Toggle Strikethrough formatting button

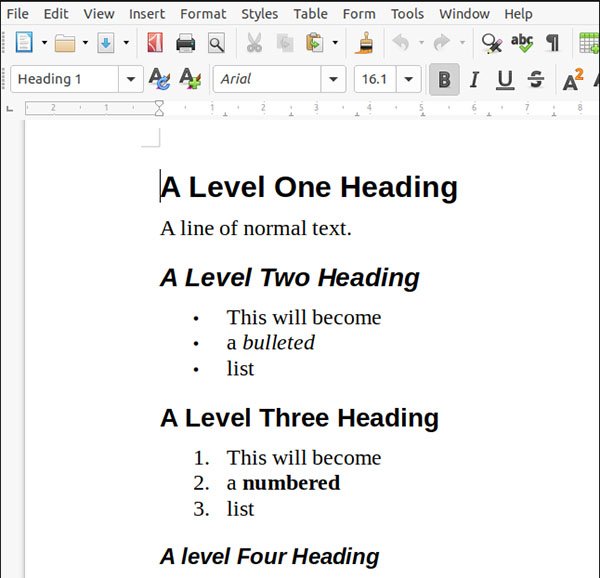[536, 80]
